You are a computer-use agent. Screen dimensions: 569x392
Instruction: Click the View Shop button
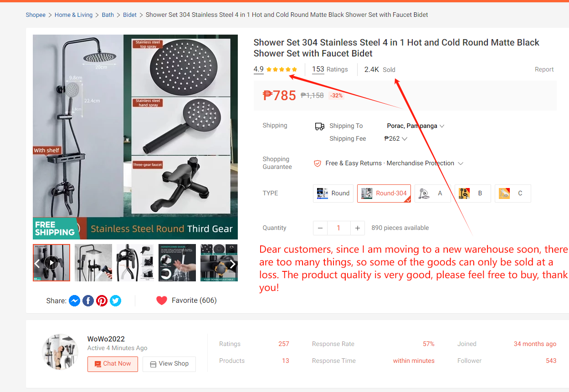tap(169, 364)
